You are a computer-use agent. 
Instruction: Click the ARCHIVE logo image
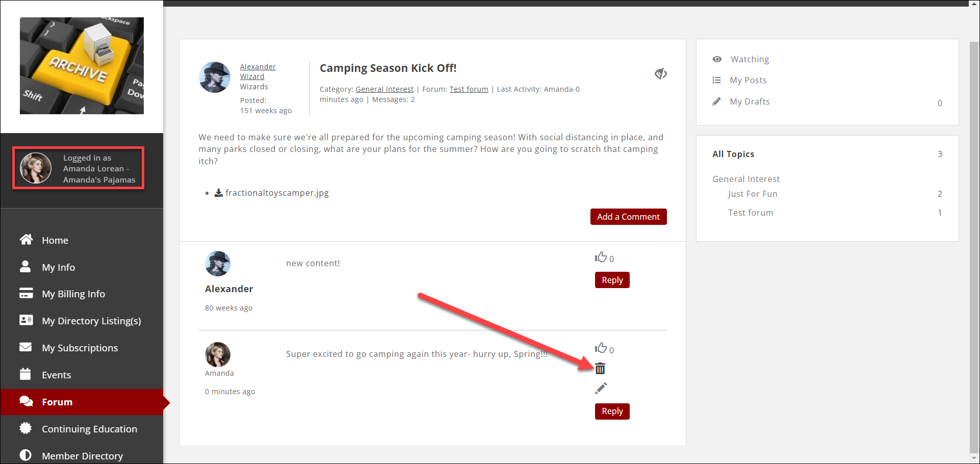tap(82, 66)
